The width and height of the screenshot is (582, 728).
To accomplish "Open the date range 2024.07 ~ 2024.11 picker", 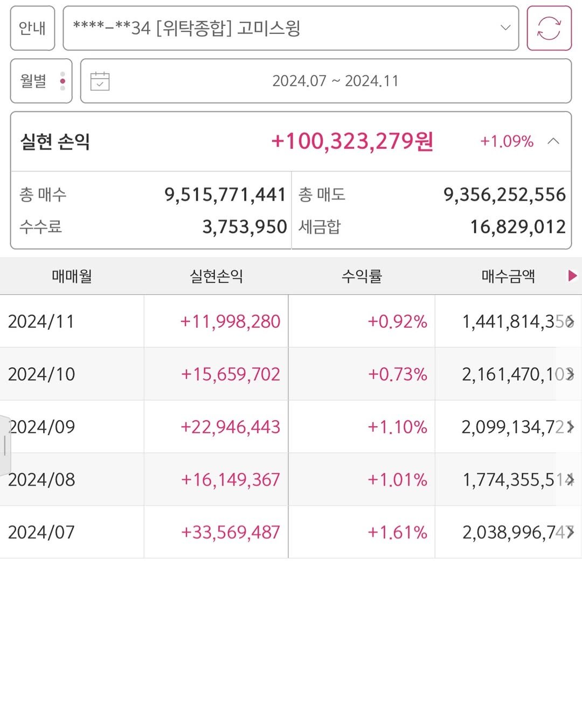I will pyautogui.click(x=335, y=81).
